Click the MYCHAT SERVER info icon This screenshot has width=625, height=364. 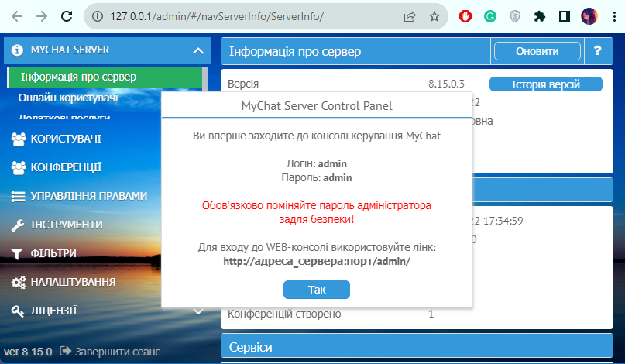click(17, 50)
